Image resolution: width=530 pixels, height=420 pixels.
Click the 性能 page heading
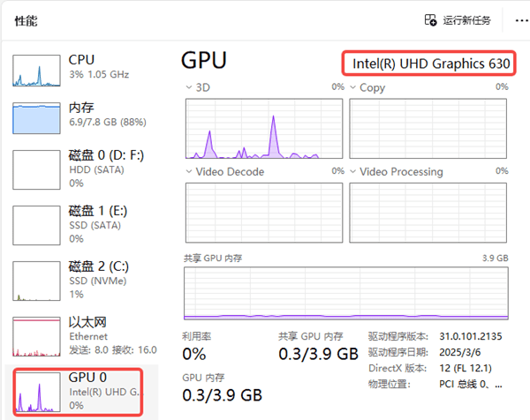pyautogui.click(x=26, y=20)
